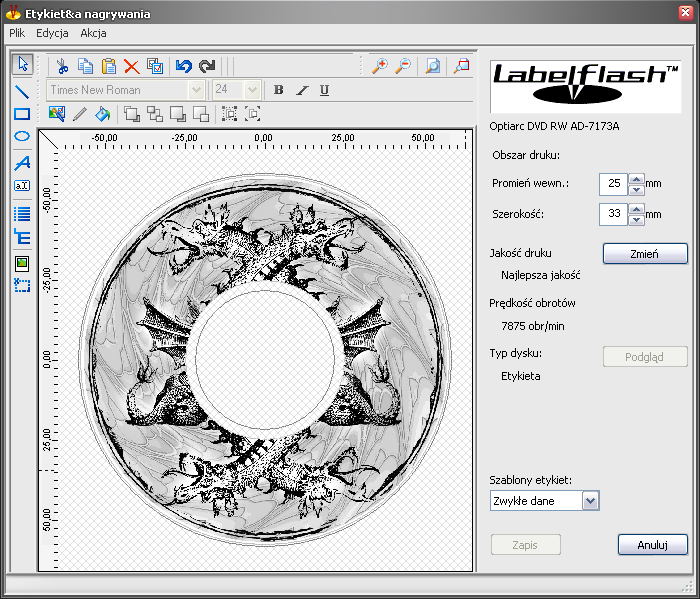Click the Bring to Front icon
700x599 pixels.
click(132, 114)
